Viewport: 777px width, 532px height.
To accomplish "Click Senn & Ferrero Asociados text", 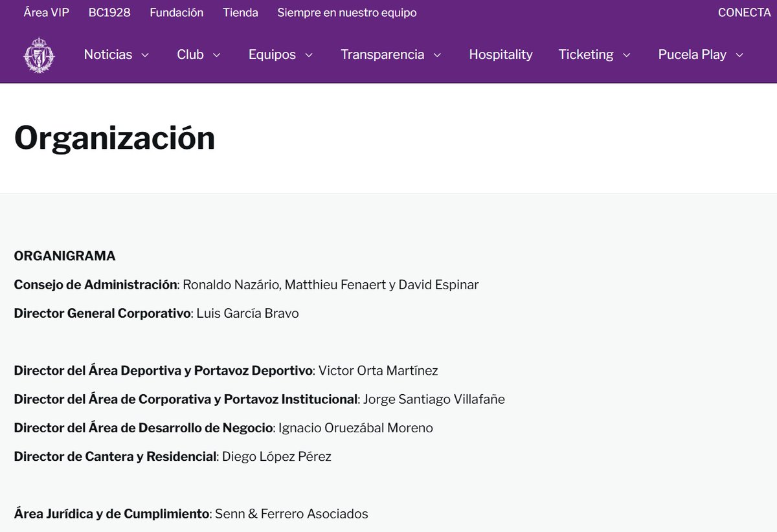I will (291, 514).
